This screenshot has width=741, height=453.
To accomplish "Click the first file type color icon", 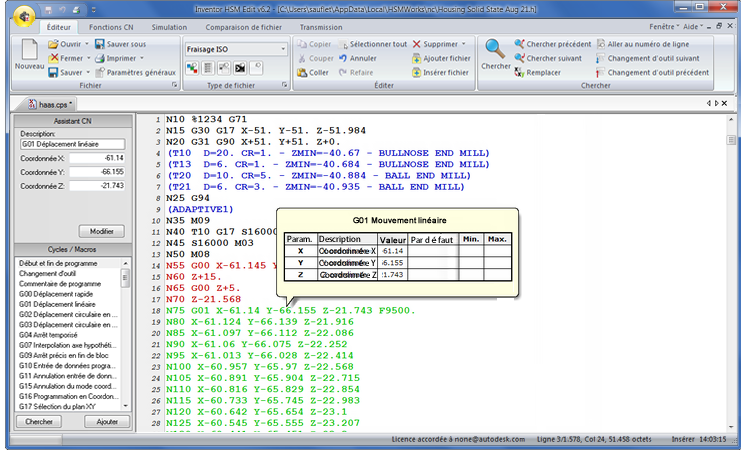I will coord(192,68).
